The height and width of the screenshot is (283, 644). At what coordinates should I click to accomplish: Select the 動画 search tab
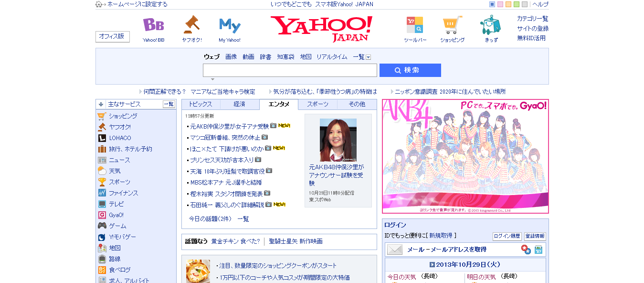(x=248, y=57)
